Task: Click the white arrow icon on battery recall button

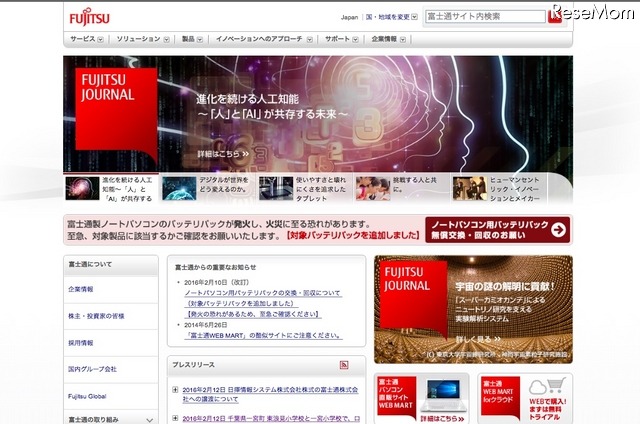Action: [558, 230]
